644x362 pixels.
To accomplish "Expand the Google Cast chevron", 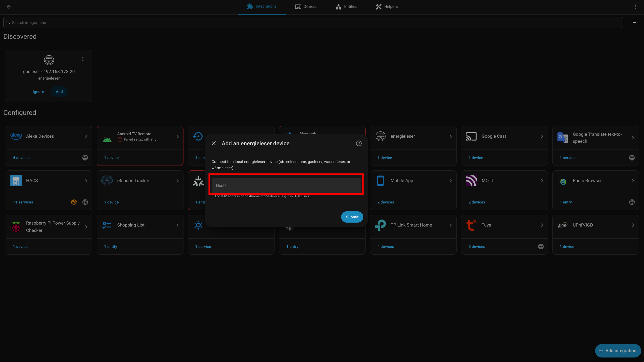I will point(542,136).
